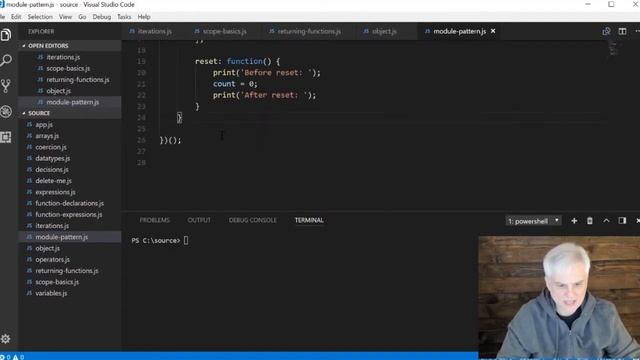640x360 pixels.
Task: Open the powershell terminal selector dropdown
Action: point(533,221)
